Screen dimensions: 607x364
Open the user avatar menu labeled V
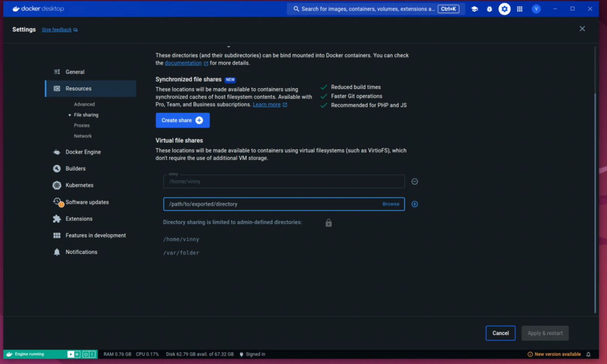536,9
